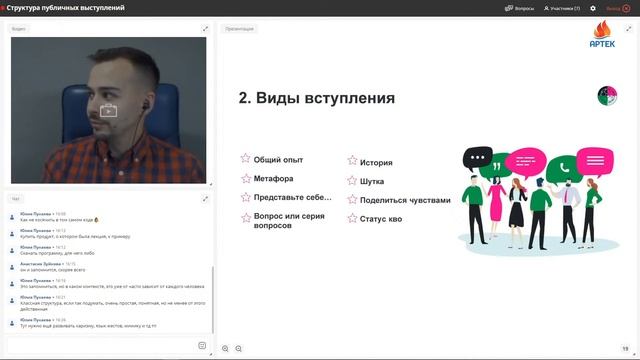
Task: Click the slide item "Вопрос или серия вопросов"
Action: coord(289,221)
